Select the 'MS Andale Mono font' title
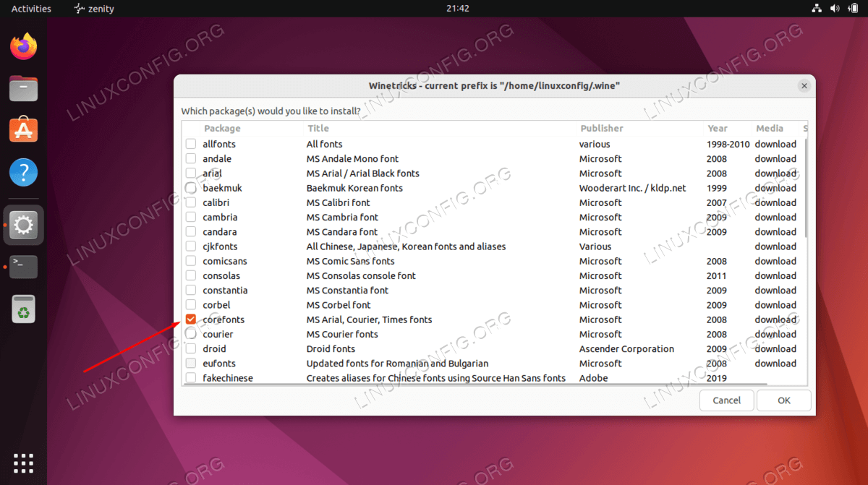The height and width of the screenshot is (485, 868). pos(352,158)
